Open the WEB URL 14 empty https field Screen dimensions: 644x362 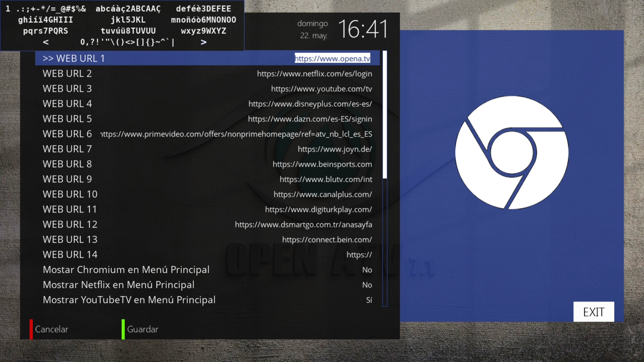(x=359, y=255)
